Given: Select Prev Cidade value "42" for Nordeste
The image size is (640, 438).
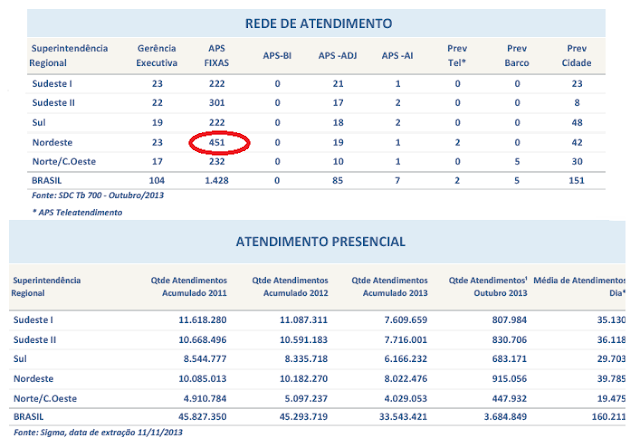Looking at the screenshot, I should tap(577, 142).
